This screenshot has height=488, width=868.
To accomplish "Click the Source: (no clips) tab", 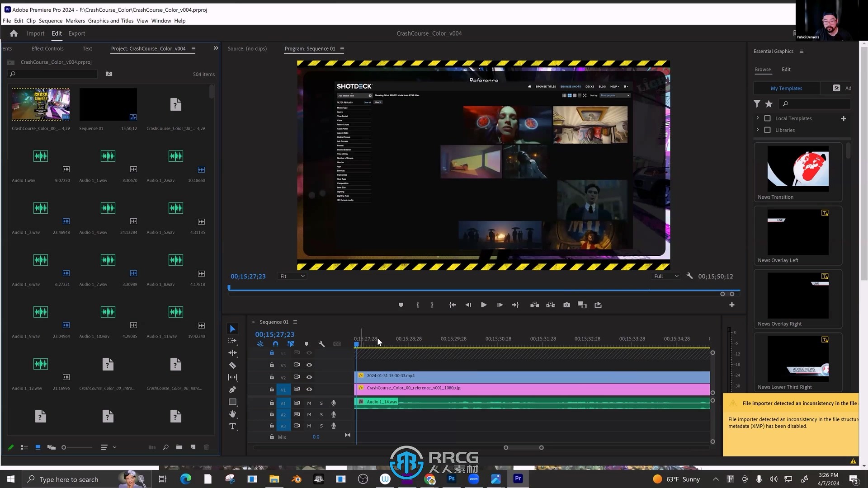I will pos(247,49).
